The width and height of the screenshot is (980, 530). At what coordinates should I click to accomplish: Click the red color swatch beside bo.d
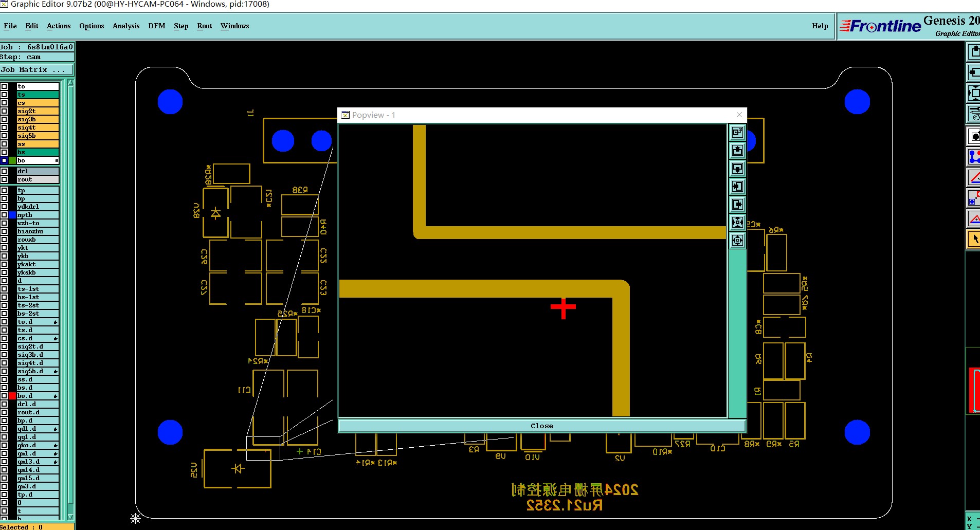pos(12,396)
